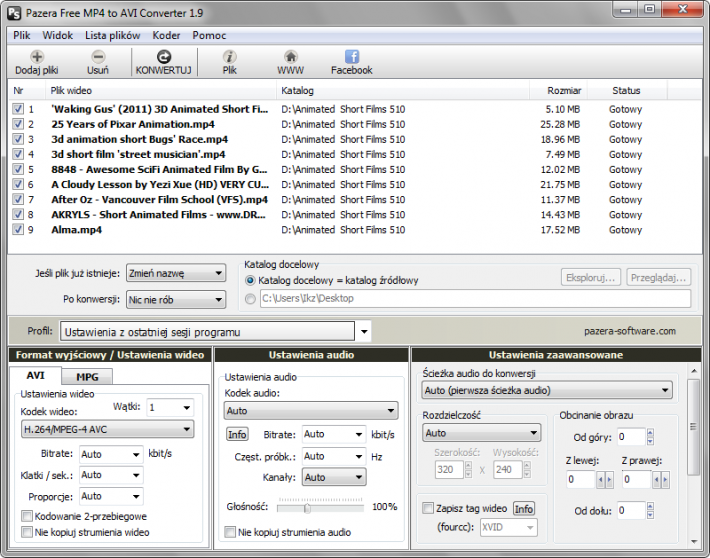The height and width of the screenshot is (558, 710).
Task: Sort by Katalog column header
Action: pyautogui.click(x=403, y=91)
